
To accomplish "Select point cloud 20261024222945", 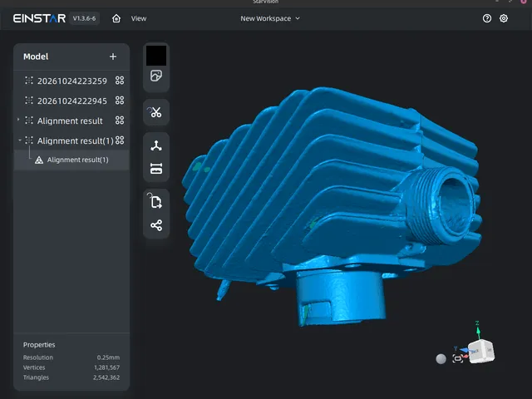I will (71, 101).
